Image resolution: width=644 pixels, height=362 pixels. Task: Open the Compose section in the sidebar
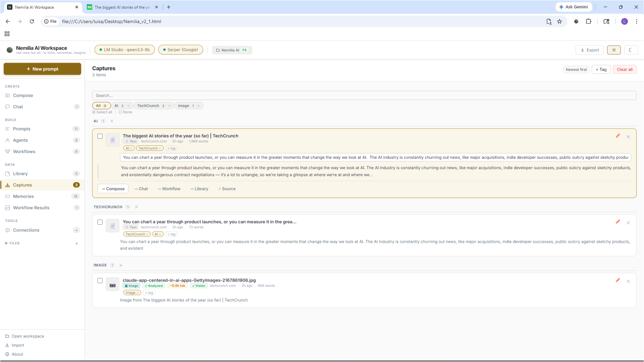click(22, 95)
